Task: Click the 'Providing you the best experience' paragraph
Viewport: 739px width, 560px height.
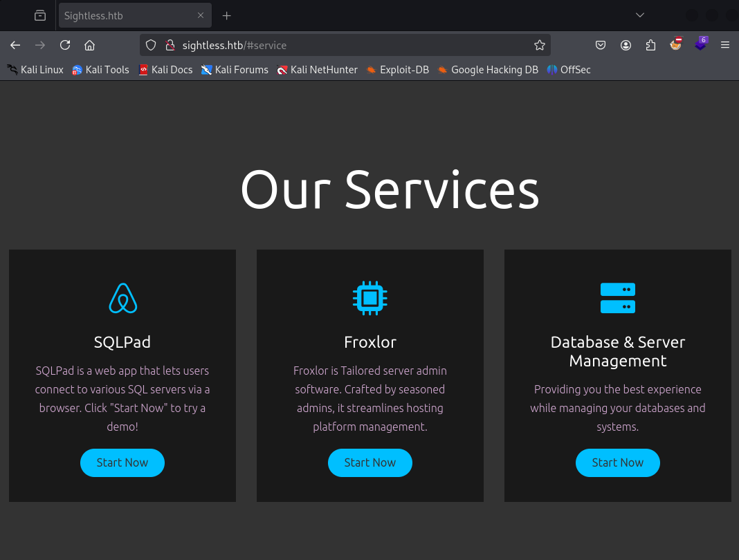Action: click(x=618, y=408)
